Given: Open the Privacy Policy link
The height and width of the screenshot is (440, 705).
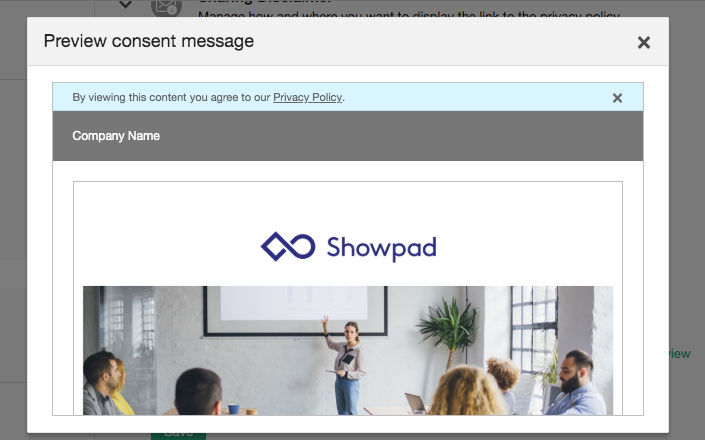Looking at the screenshot, I should (x=308, y=97).
